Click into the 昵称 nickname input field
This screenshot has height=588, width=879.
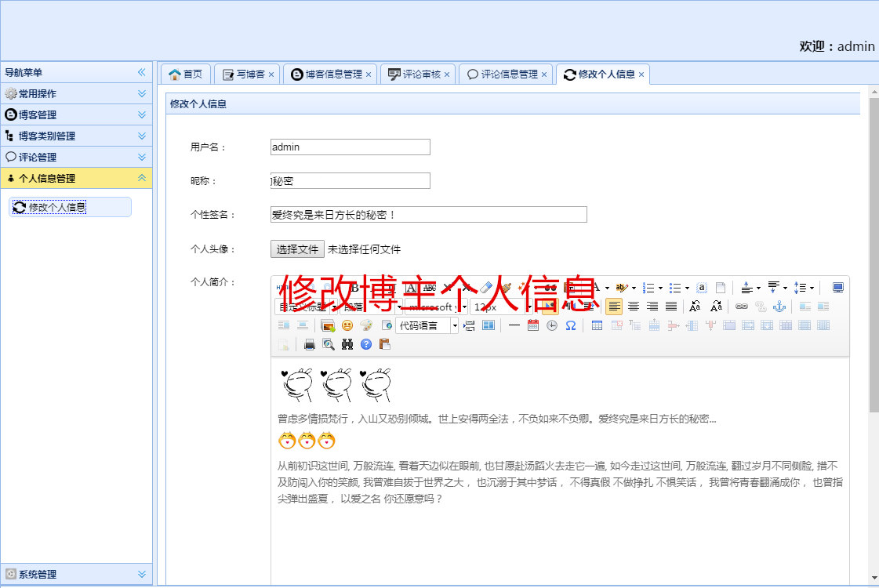pyautogui.click(x=351, y=181)
